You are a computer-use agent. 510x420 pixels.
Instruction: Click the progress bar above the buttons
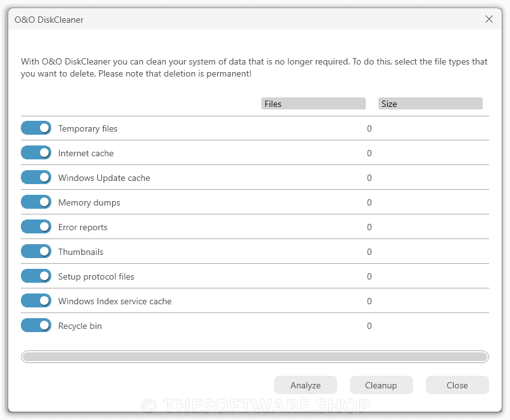tap(255, 357)
